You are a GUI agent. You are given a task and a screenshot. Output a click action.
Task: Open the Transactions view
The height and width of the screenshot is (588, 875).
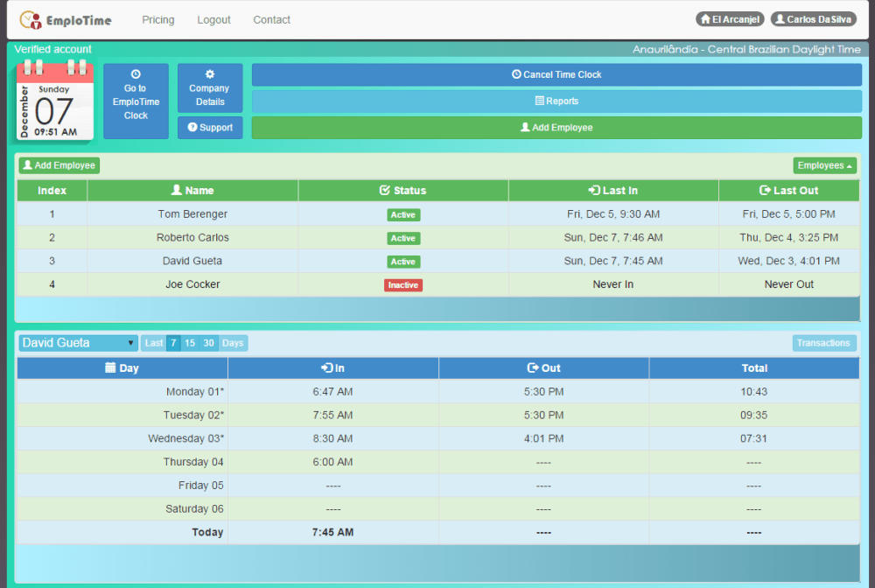[x=823, y=343]
